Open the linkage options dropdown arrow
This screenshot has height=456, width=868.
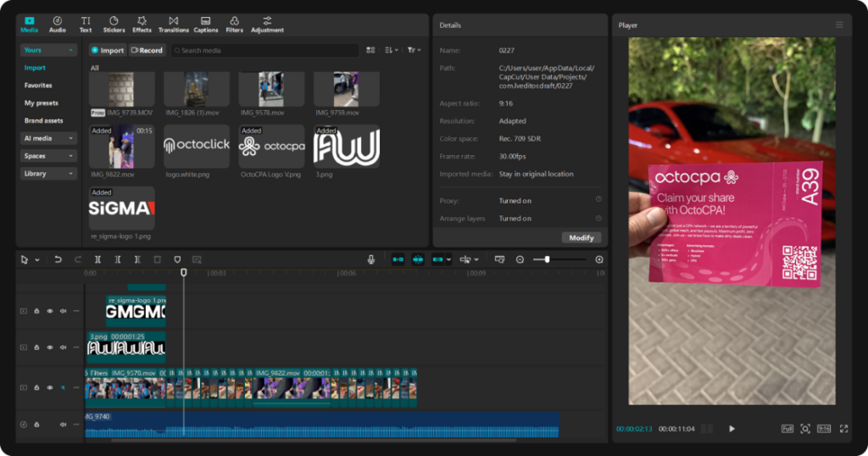pyautogui.click(x=448, y=259)
